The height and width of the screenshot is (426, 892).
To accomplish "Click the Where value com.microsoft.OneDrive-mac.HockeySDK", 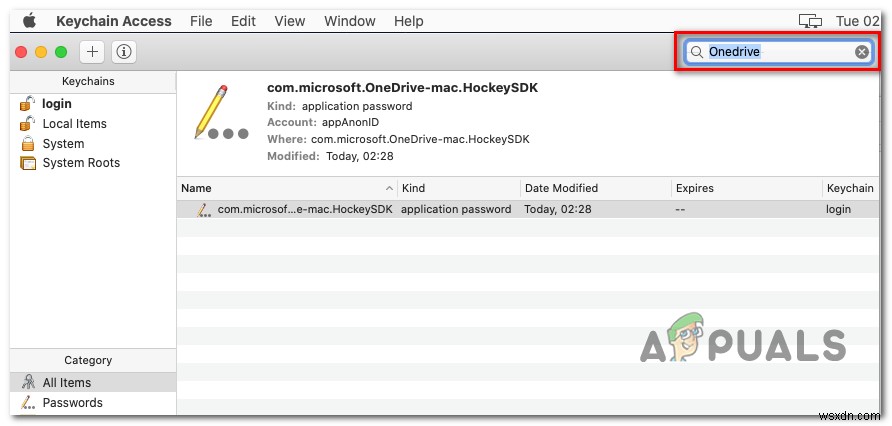I will [420, 139].
